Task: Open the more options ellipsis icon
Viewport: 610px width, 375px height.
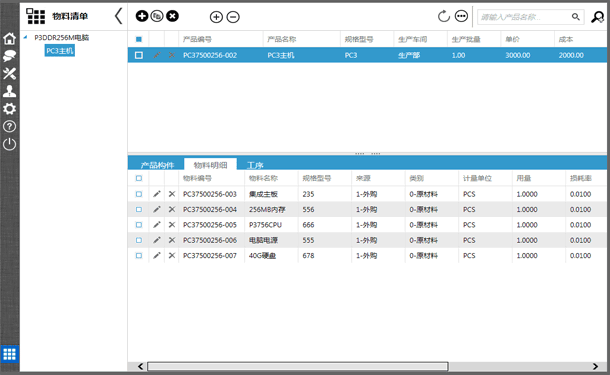Action: pyautogui.click(x=461, y=16)
